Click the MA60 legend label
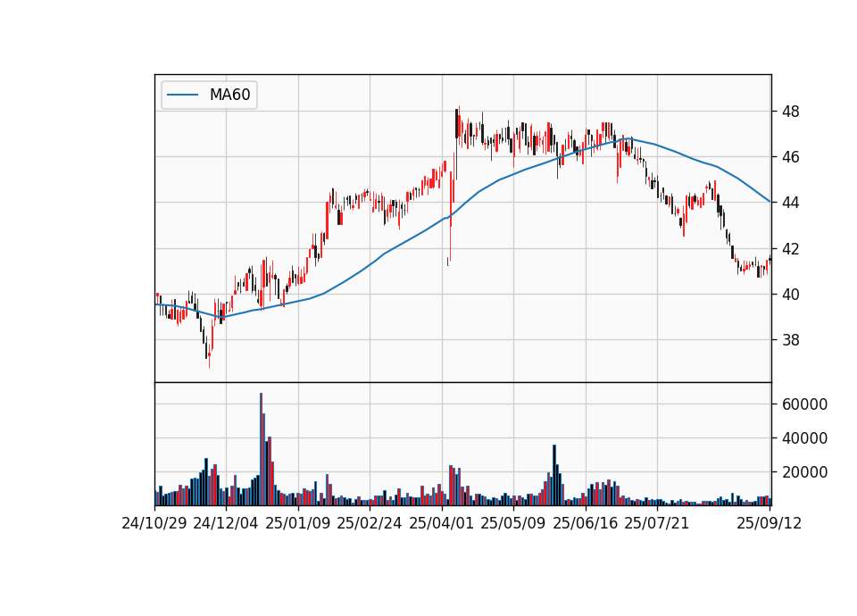 (229, 95)
